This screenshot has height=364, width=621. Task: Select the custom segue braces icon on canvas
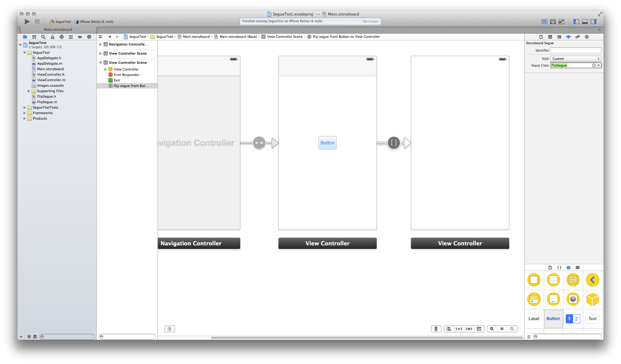[394, 143]
